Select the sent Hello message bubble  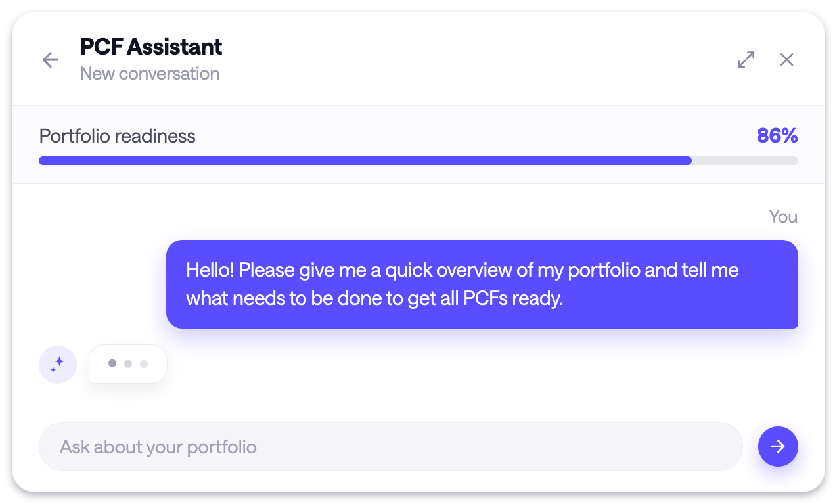pos(482,284)
